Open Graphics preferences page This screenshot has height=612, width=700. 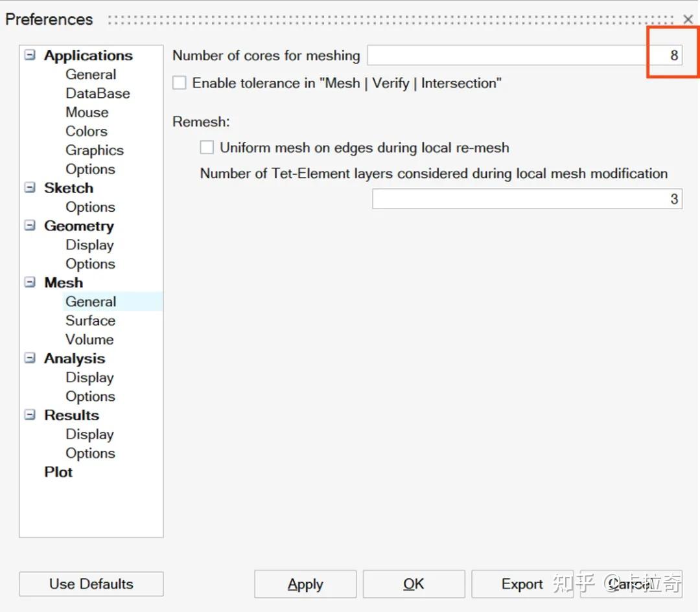pyautogui.click(x=95, y=150)
